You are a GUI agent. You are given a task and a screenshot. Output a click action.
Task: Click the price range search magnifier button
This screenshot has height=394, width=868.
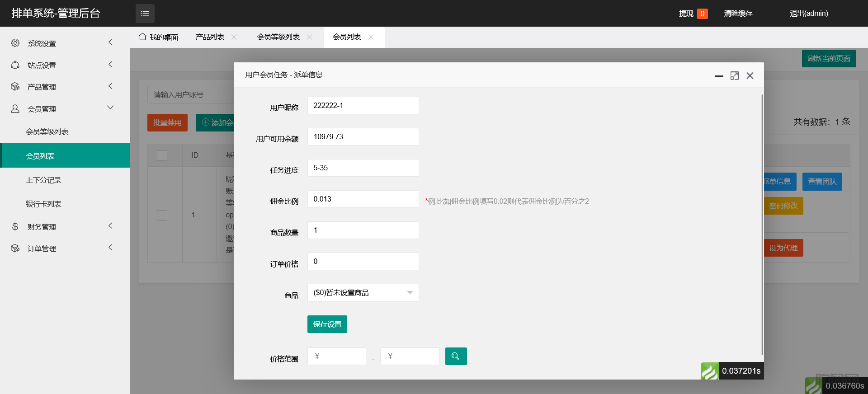click(456, 356)
